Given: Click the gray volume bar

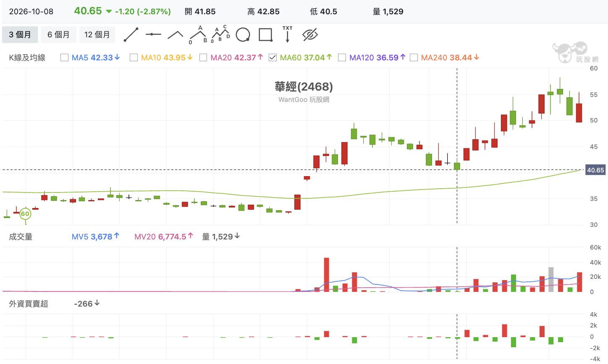Looking at the screenshot, I should [551, 279].
